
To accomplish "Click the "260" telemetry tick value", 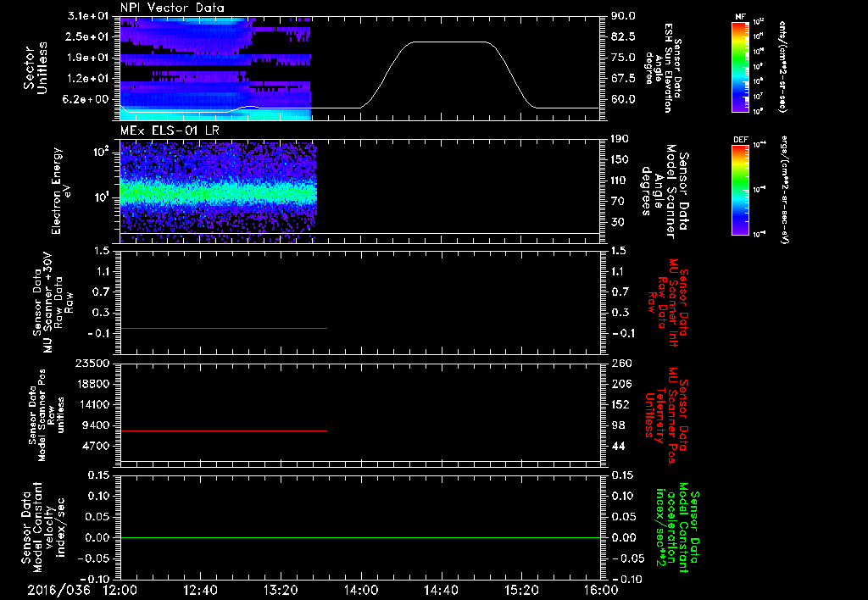I will point(620,364).
